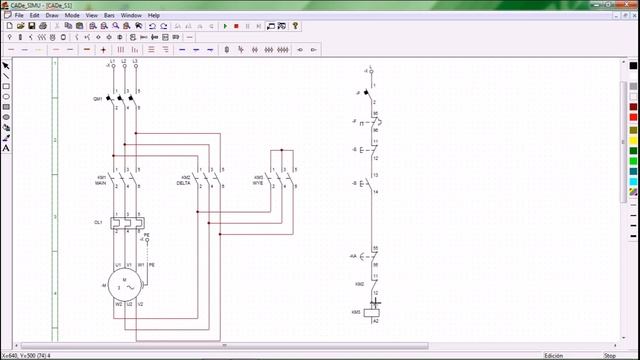Select the text tool labeled A
The width and height of the screenshot is (640, 360).
point(6,148)
